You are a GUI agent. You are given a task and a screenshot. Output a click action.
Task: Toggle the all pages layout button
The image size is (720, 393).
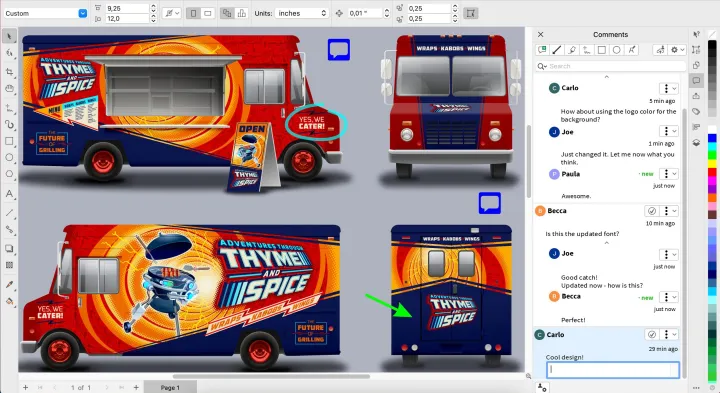coord(227,13)
